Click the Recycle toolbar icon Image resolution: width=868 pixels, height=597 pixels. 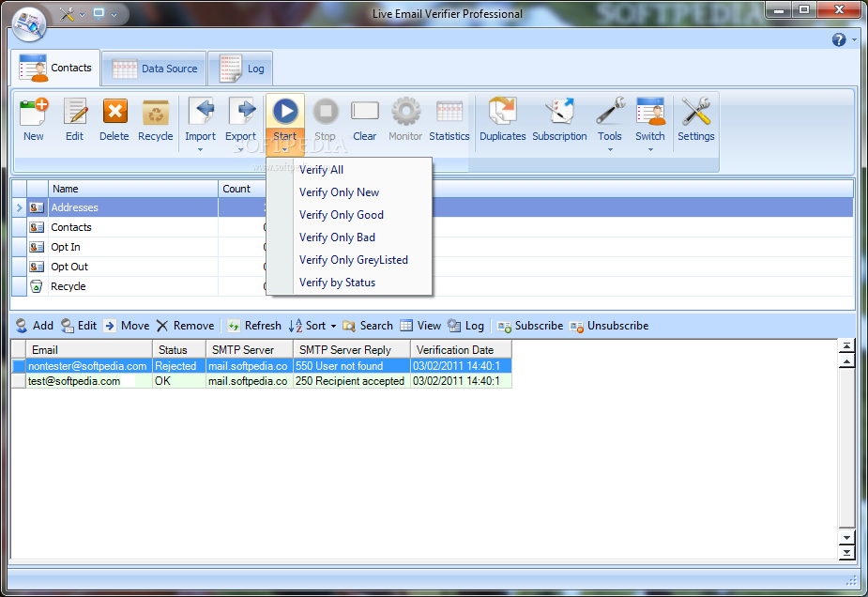pos(156,113)
